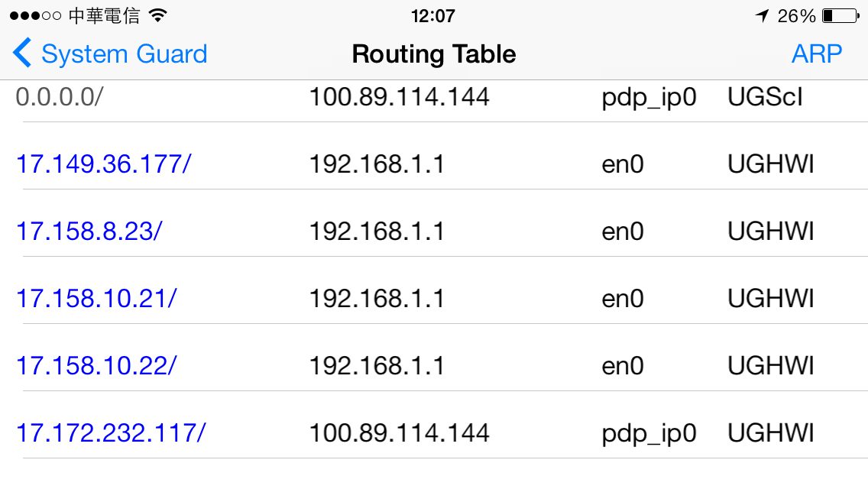Tap pdp_ip0 interface in 17.172.232.117 row

point(649,434)
